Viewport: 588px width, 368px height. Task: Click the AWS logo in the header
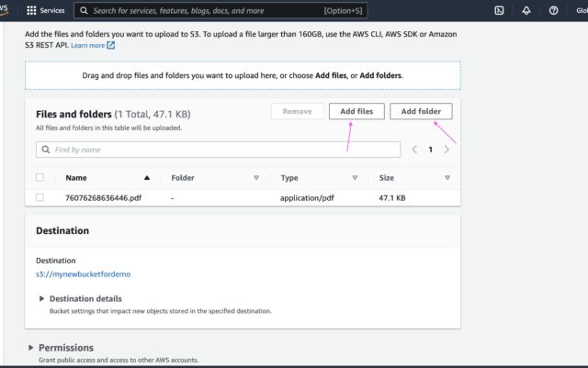click(x=7, y=9)
